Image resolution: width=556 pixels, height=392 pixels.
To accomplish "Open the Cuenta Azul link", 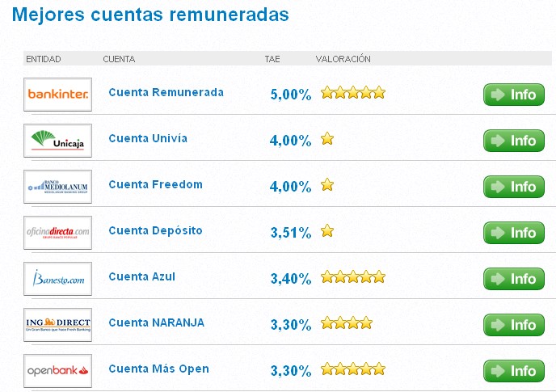I will (x=141, y=276).
